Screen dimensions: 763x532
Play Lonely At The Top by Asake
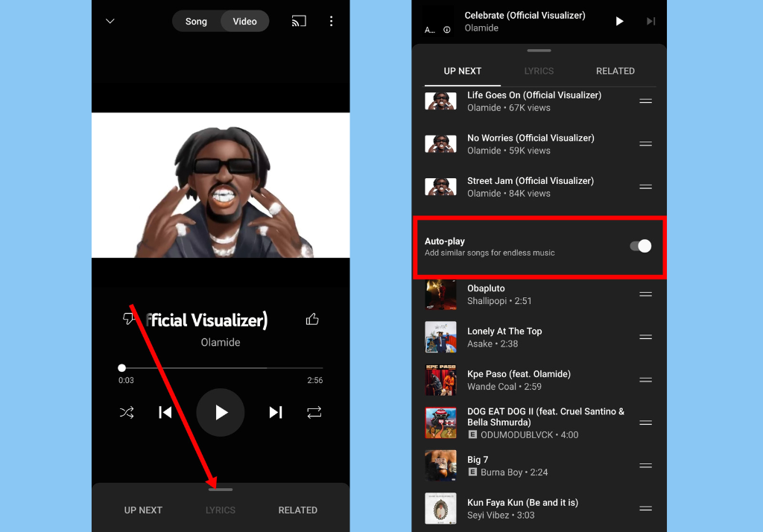[x=539, y=338]
